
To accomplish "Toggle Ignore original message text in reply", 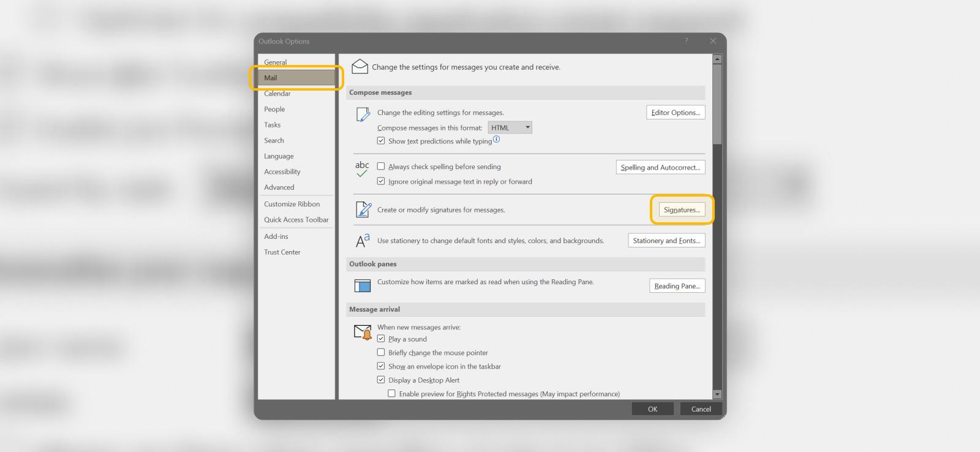I will click(x=381, y=181).
